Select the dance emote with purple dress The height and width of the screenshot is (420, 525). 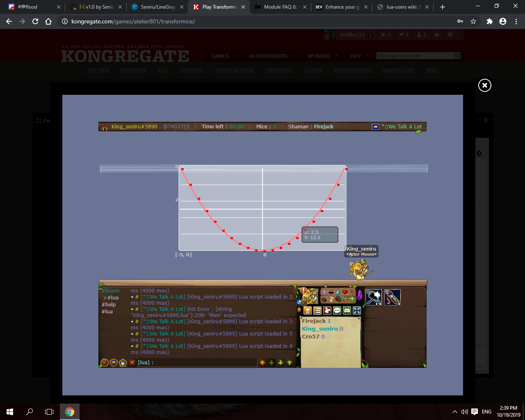324,292
